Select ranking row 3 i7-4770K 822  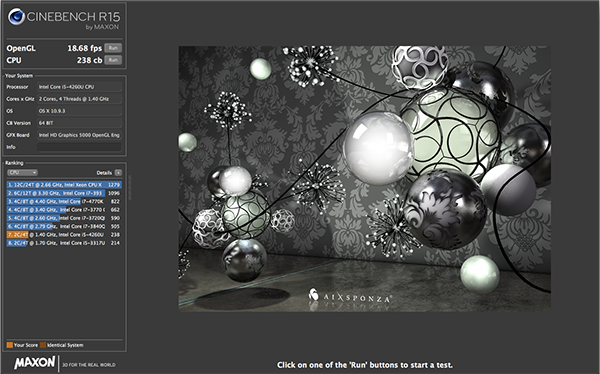point(64,201)
